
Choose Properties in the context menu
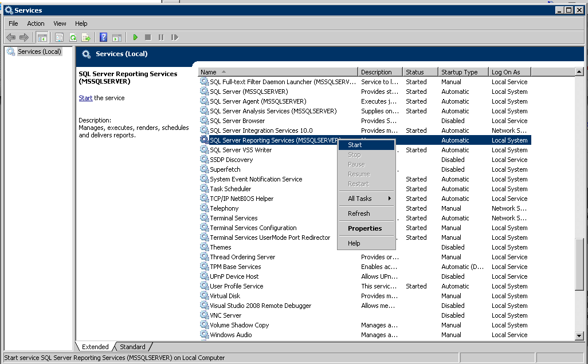(x=366, y=228)
